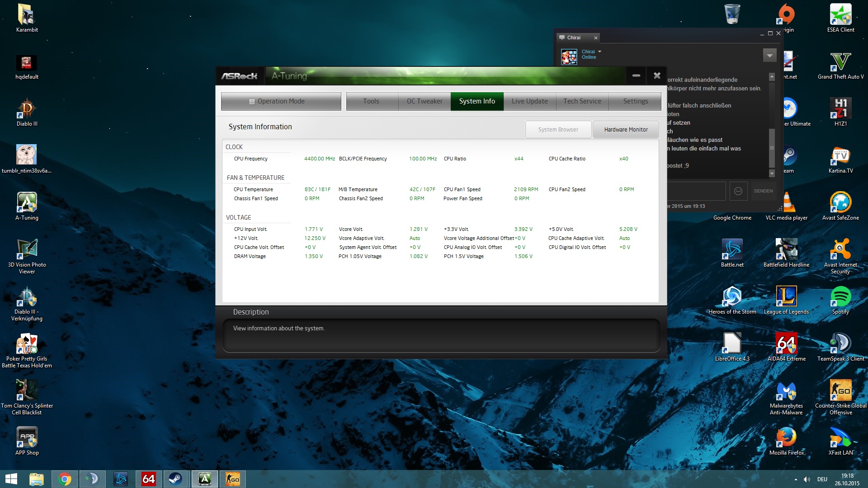Expand the Chirai online status dropdown
This screenshot has height=488, width=868.
[600, 52]
